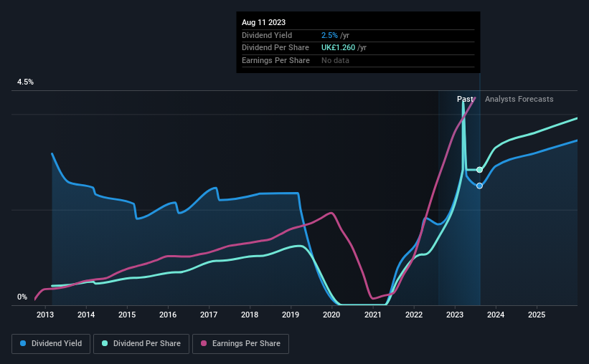The height and width of the screenshot is (364, 589).
Task: Click the UK£1.260 dividend per share value
Action: (x=338, y=48)
